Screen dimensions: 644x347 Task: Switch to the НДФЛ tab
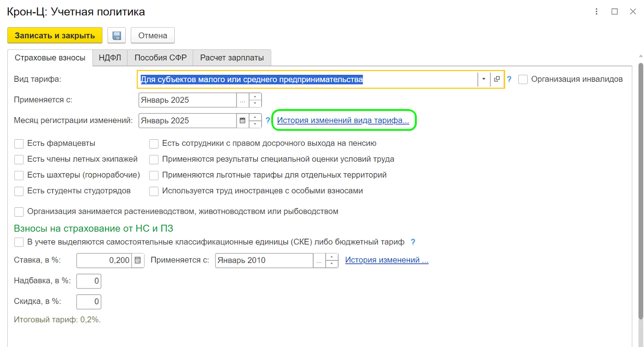[110, 58]
